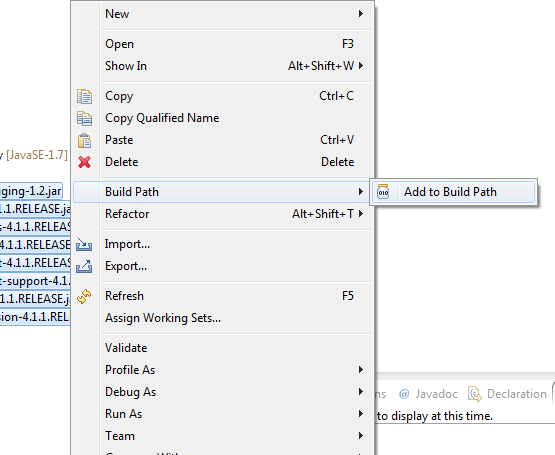This screenshot has width=555, height=455.
Task: Select Export... menu entry
Action: (x=223, y=266)
